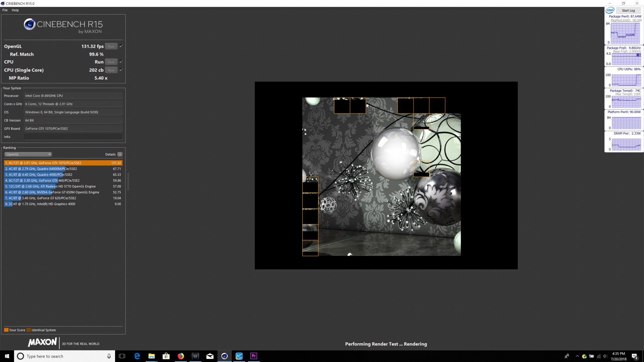Open the clock showing 4:35 PM

(619, 356)
